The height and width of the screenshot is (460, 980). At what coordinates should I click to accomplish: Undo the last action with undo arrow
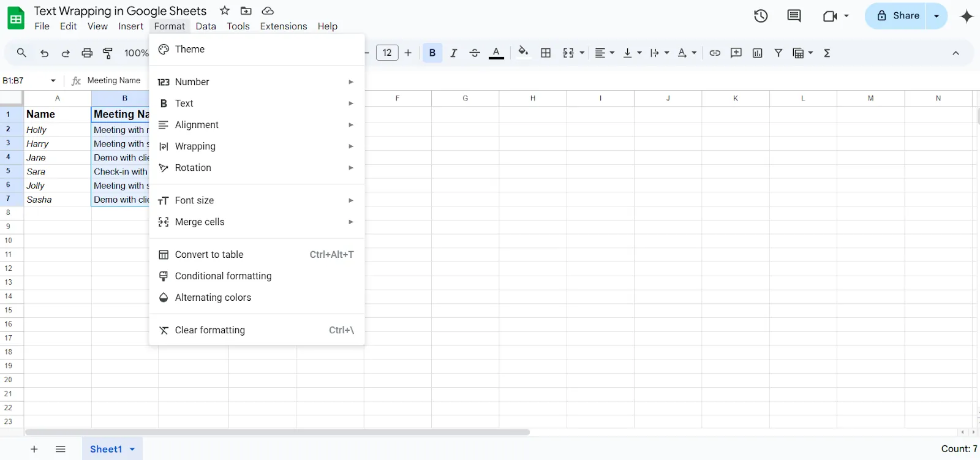pos(44,53)
